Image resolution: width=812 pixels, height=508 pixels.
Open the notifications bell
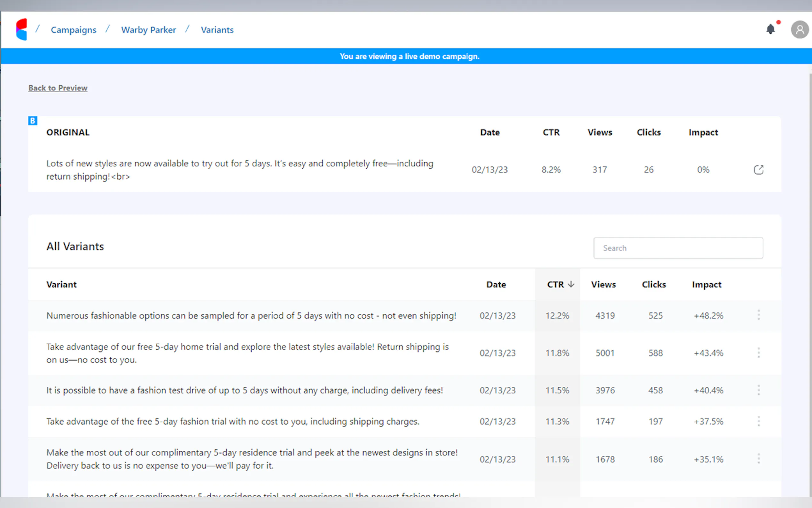click(x=770, y=29)
